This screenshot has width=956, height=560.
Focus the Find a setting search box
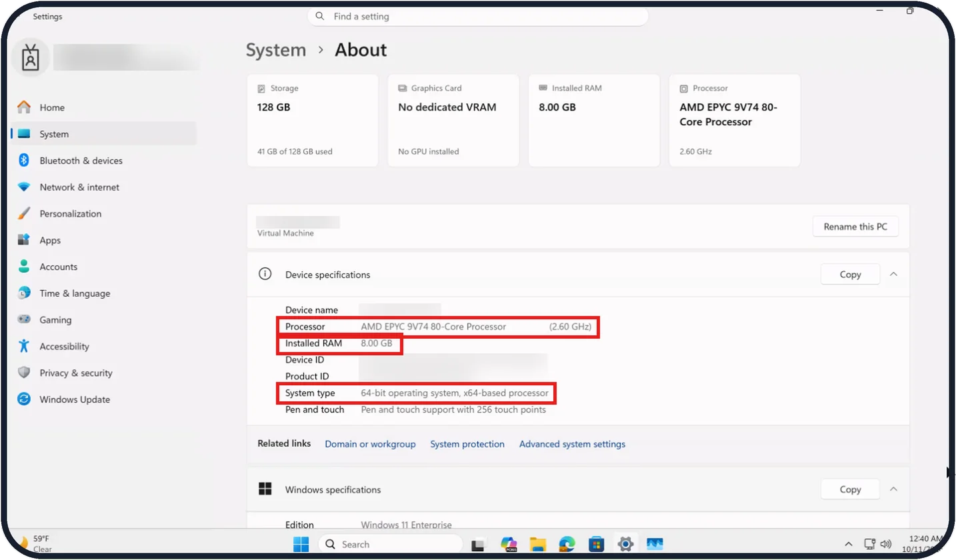tap(478, 16)
